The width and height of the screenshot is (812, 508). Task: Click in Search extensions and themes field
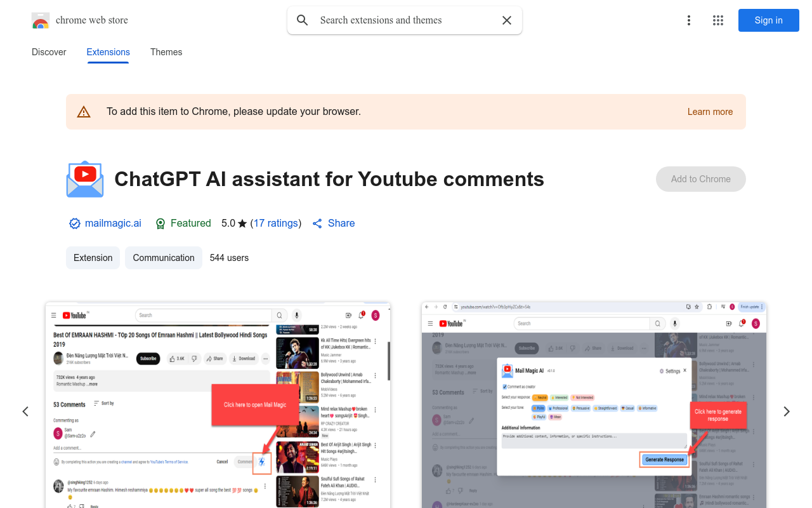click(x=403, y=20)
